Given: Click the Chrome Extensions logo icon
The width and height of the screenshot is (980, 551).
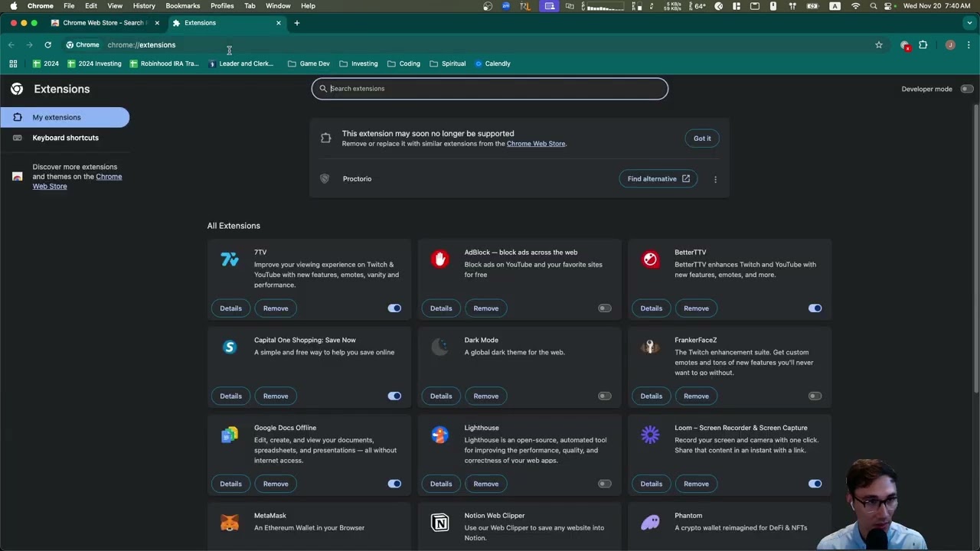Looking at the screenshot, I should coord(17,89).
